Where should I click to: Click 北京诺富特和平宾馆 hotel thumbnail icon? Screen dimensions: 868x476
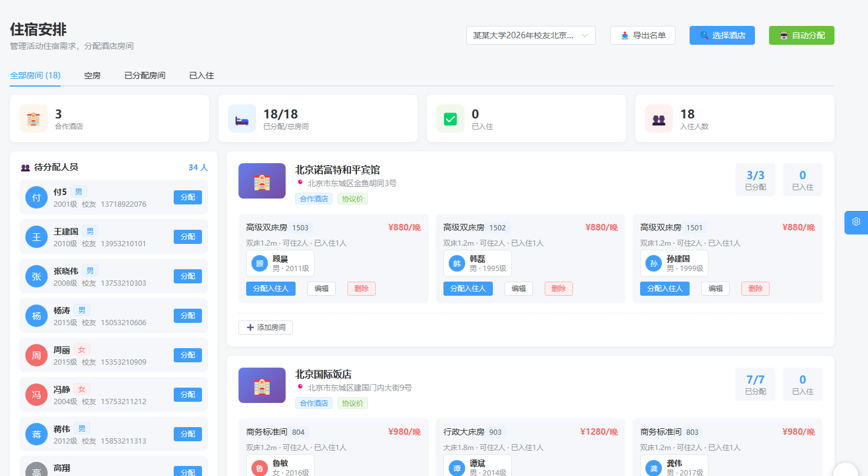[262, 181]
